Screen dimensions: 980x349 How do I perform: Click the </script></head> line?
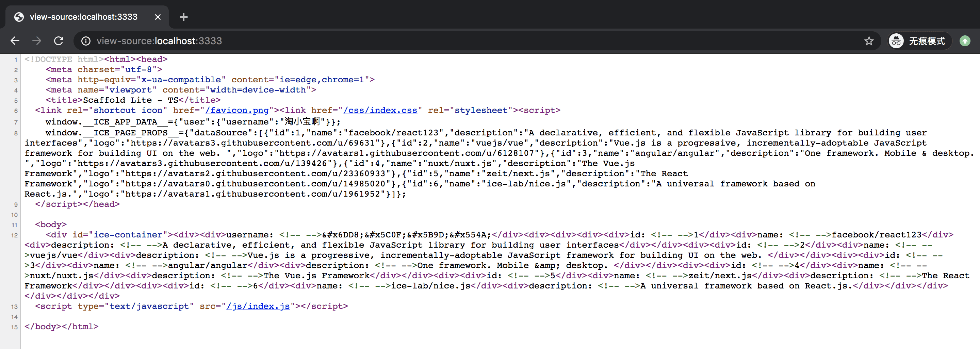pos(77,204)
